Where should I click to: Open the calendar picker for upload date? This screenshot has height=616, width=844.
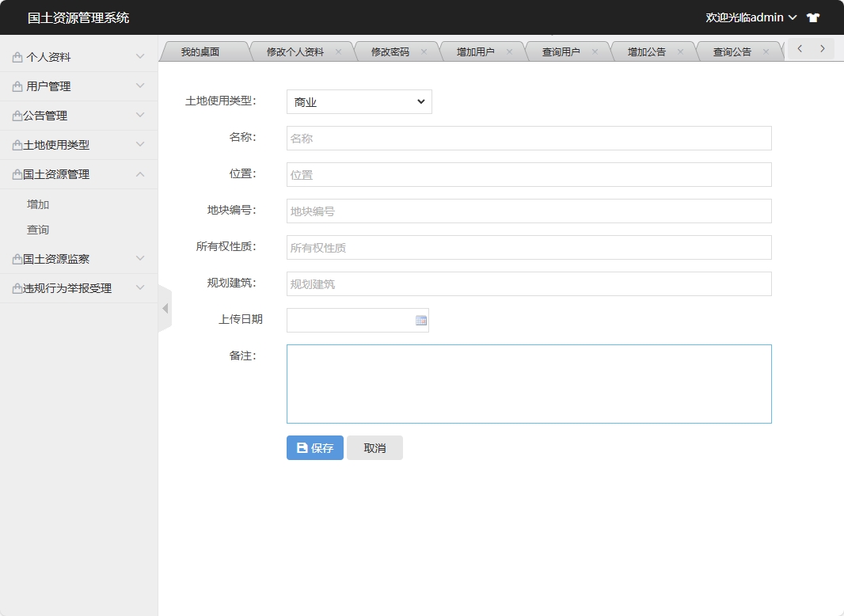(x=421, y=321)
